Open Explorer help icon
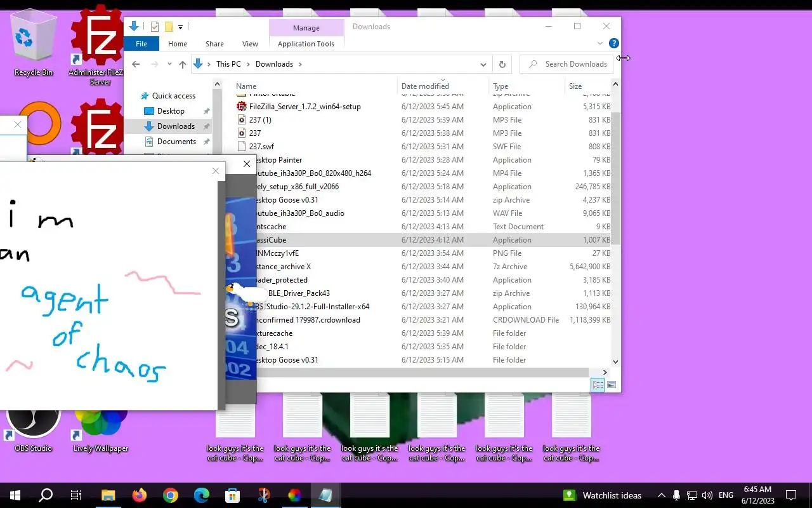The image size is (812, 508). coord(614,43)
